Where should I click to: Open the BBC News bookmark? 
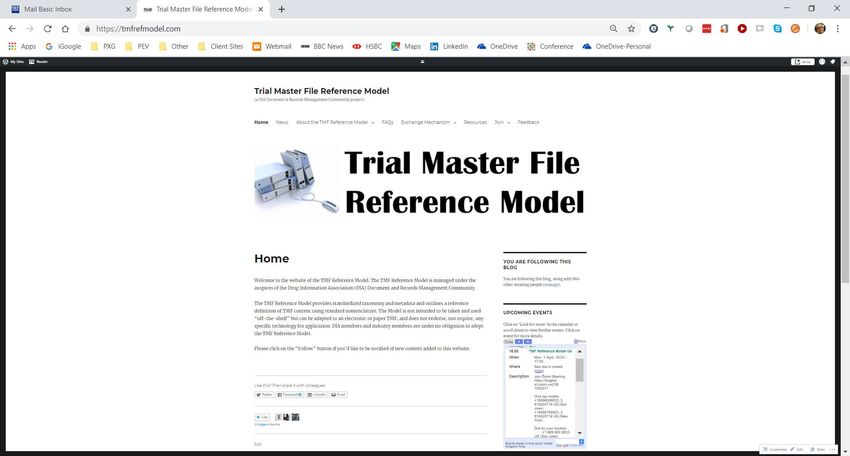tap(322, 47)
